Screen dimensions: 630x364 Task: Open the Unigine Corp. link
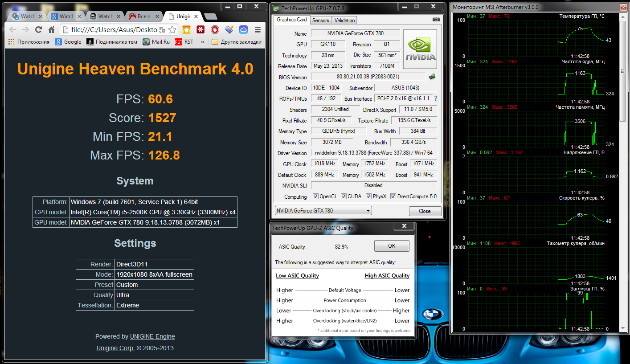click(x=115, y=348)
